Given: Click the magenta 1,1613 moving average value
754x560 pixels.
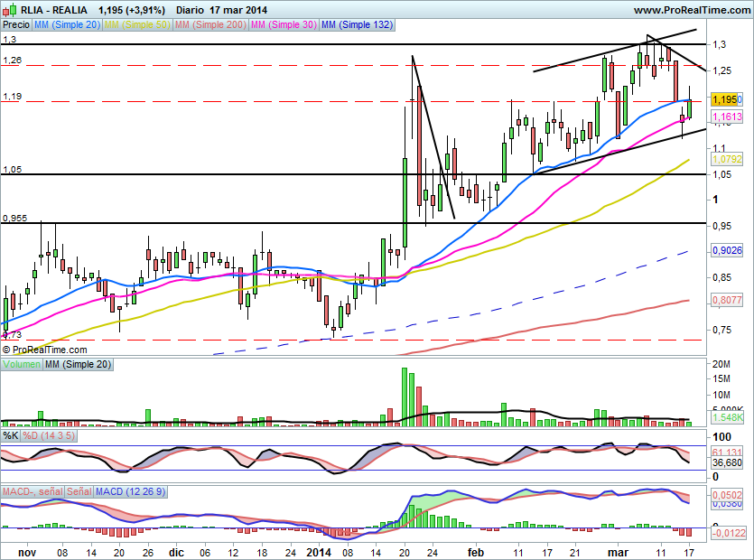Looking at the screenshot, I should coord(727,117).
